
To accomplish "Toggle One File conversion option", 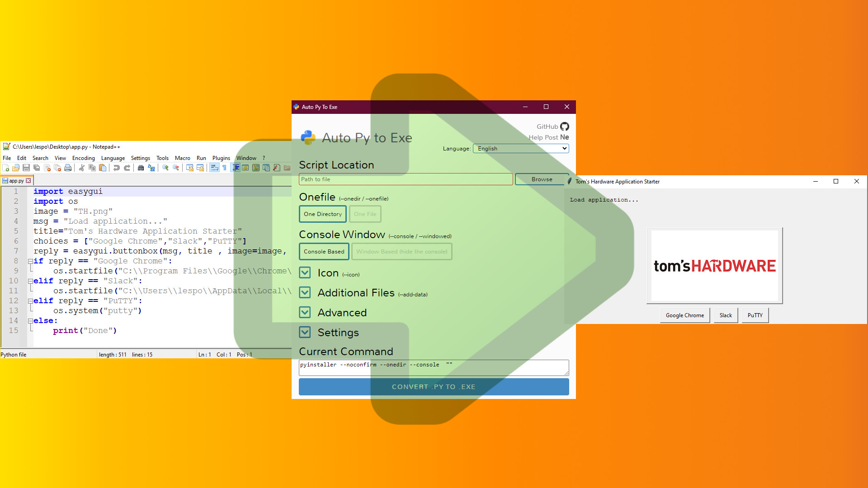I will coord(364,213).
